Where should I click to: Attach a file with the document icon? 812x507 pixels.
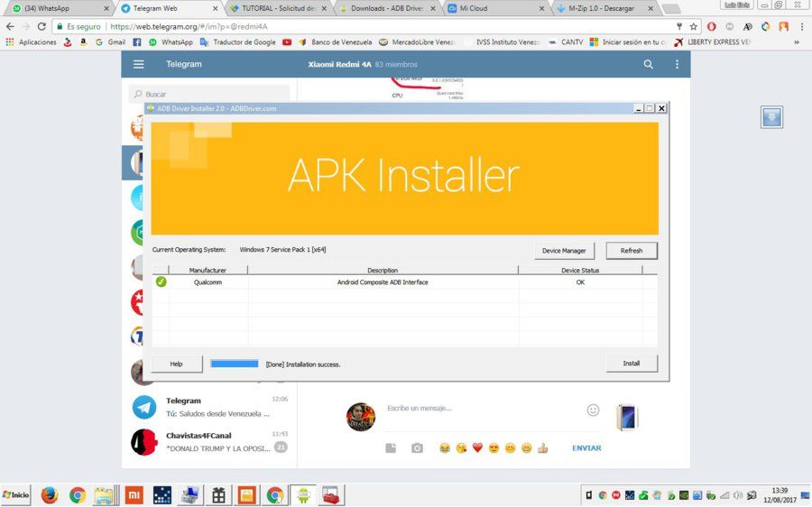tap(391, 448)
